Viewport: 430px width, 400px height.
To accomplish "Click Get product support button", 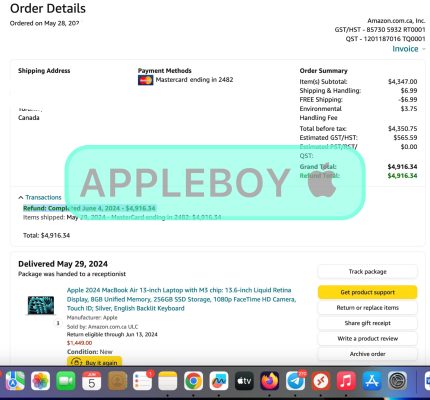I will click(x=367, y=292).
